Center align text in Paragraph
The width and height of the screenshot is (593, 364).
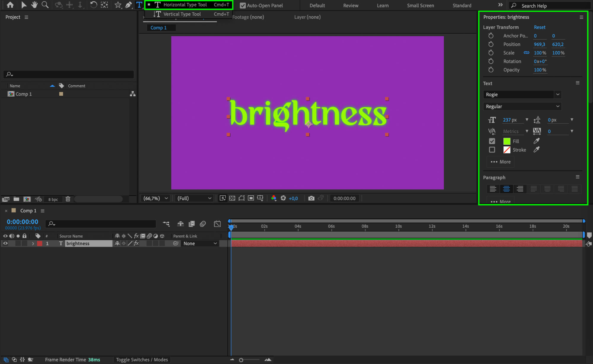pyautogui.click(x=506, y=189)
